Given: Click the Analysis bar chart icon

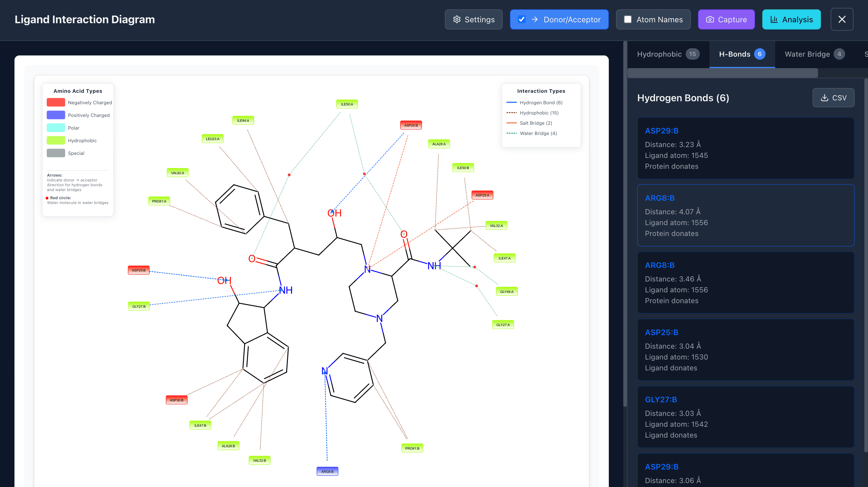Looking at the screenshot, I should click(774, 19).
